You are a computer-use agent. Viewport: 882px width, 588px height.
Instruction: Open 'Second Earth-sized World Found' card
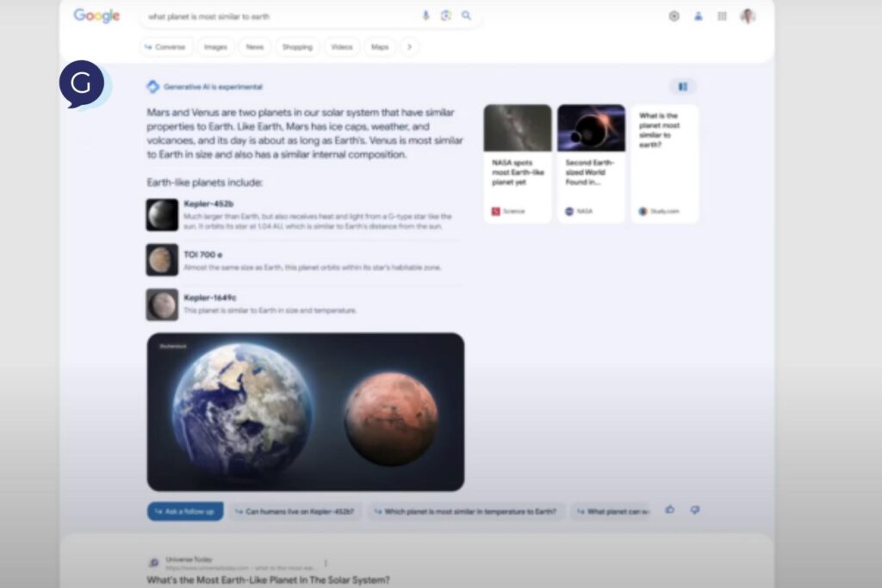591,164
